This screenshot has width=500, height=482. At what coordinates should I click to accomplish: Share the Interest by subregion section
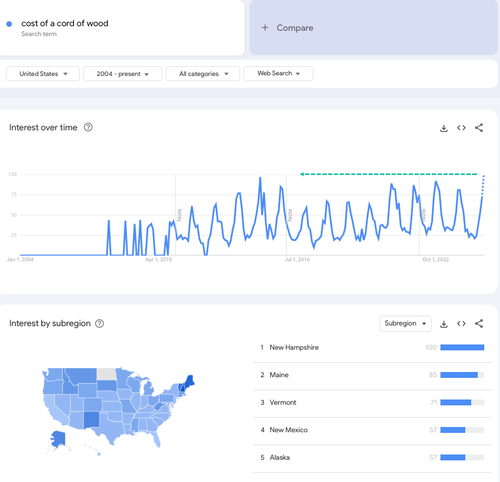click(x=479, y=323)
